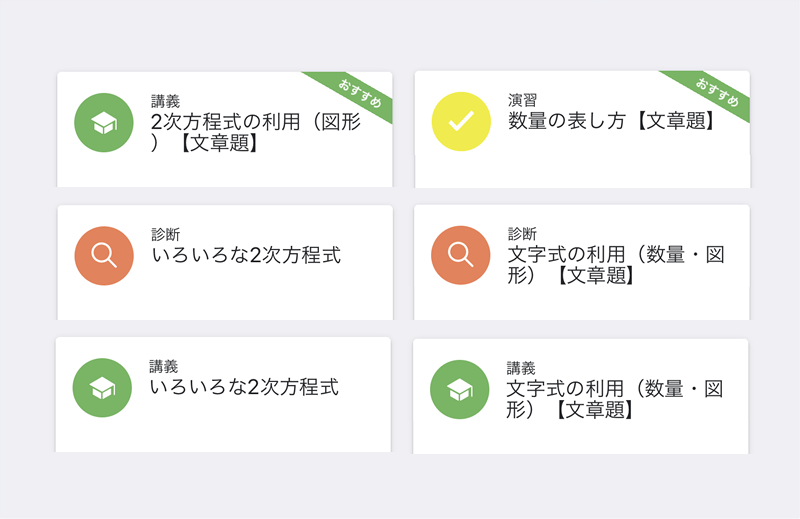Tap the graduation cap icon of 講義 文字式の利用
The width and height of the screenshot is (800, 519).
click(x=460, y=389)
